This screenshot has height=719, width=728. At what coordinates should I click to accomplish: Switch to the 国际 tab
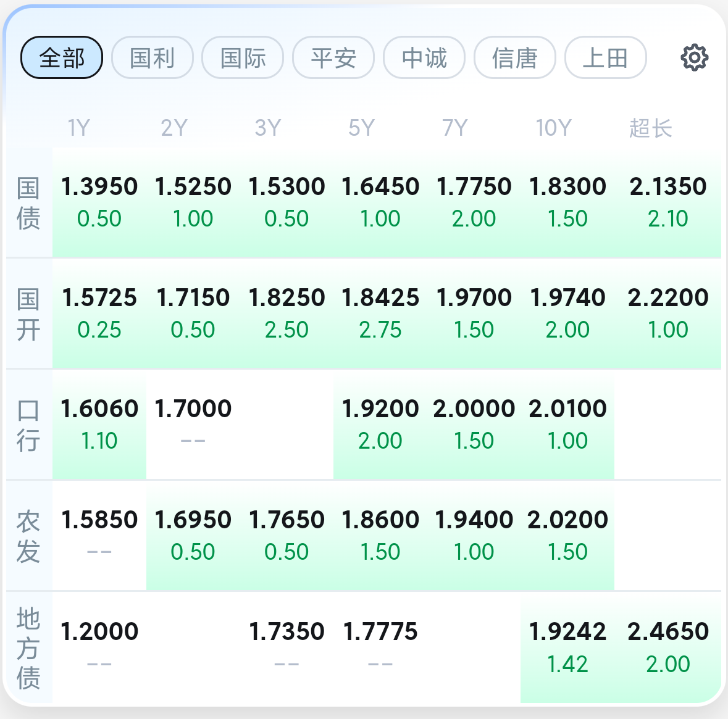pyautogui.click(x=243, y=58)
